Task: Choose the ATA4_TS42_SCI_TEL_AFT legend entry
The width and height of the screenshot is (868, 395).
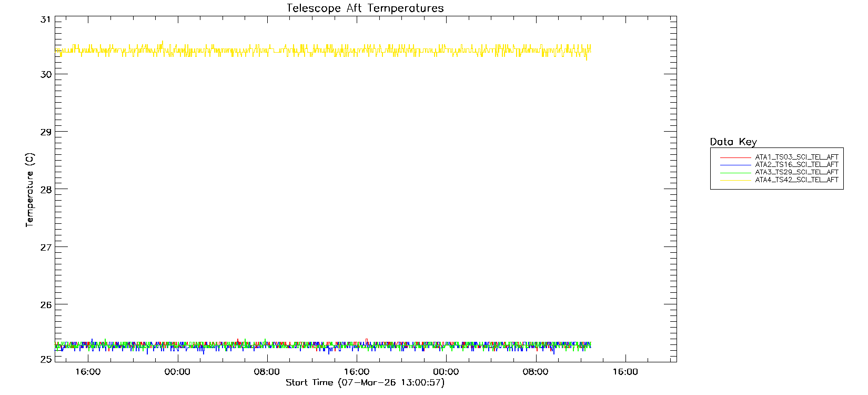Action: (796, 180)
